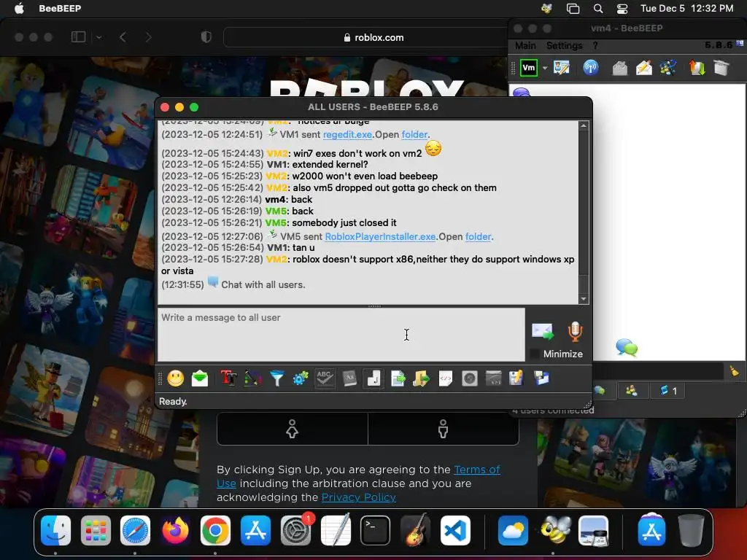The width and height of the screenshot is (747, 560).
Task: Click the dark window icon in chat toolbar
Action: point(493,378)
